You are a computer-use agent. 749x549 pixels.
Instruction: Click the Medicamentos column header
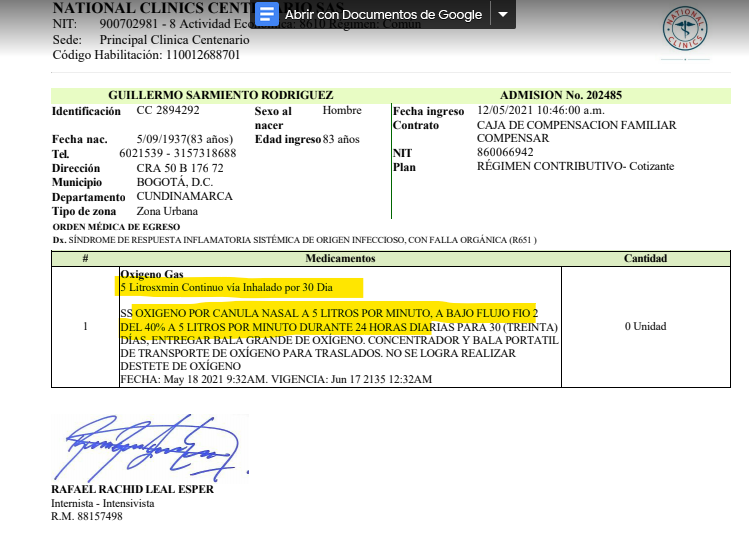(341, 258)
